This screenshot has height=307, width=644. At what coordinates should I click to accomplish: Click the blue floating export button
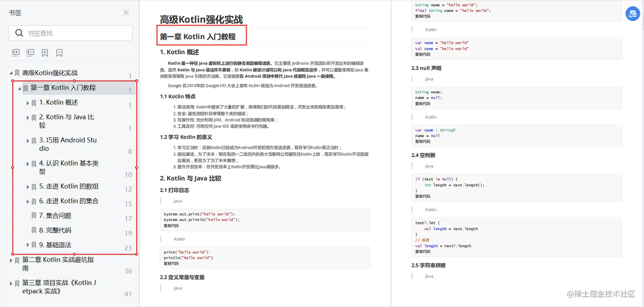tap(632, 14)
